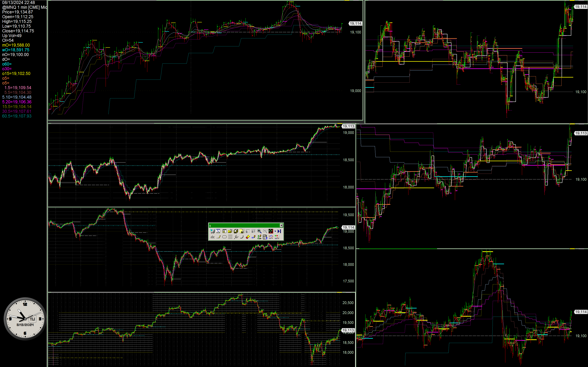Open the chart scrolling dropdown arrow
The width and height of the screenshot is (588, 367).
tap(275, 231)
